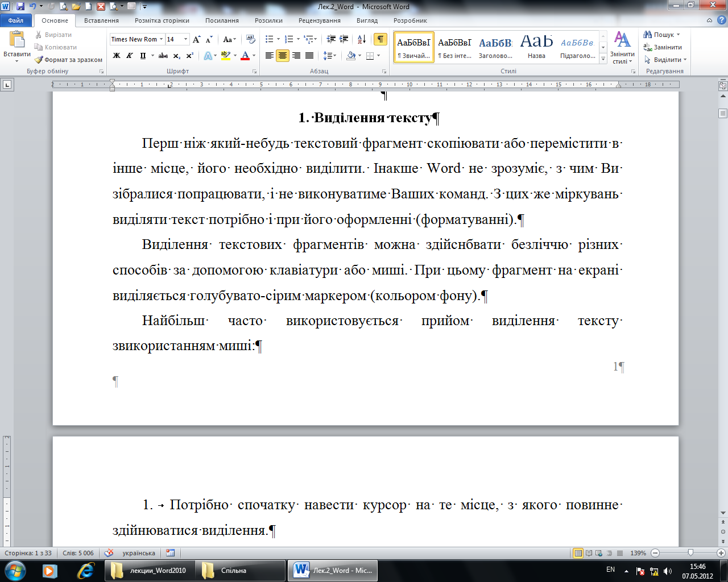Shrink font size icon

click(209, 39)
